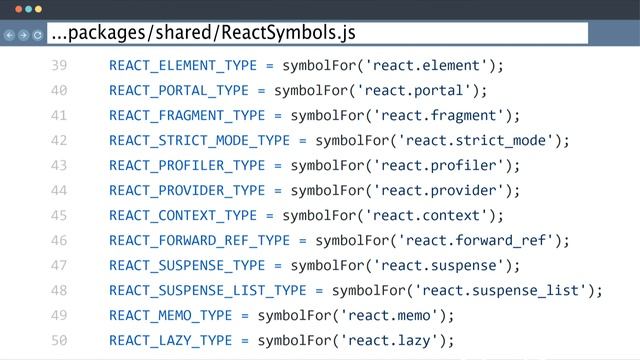
Task: Click the 'react.element' string literal
Action: pyautogui.click(x=426, y=66)
